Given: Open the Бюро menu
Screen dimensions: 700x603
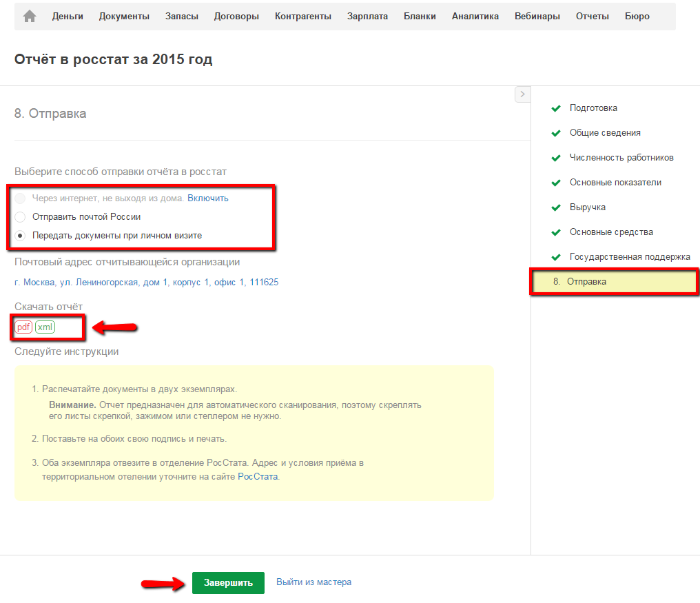Looking at the screenshot, I should [637, 17].
